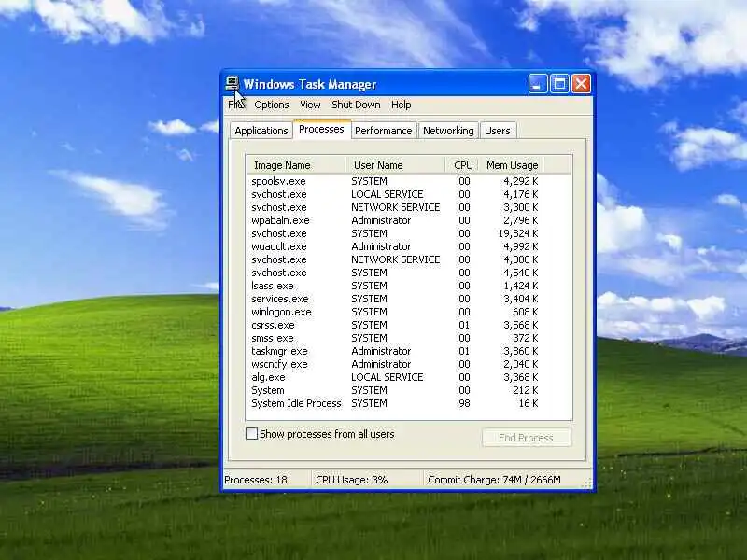Select the Processes tab
Screen dimensions: 747x560
point(321,129)
